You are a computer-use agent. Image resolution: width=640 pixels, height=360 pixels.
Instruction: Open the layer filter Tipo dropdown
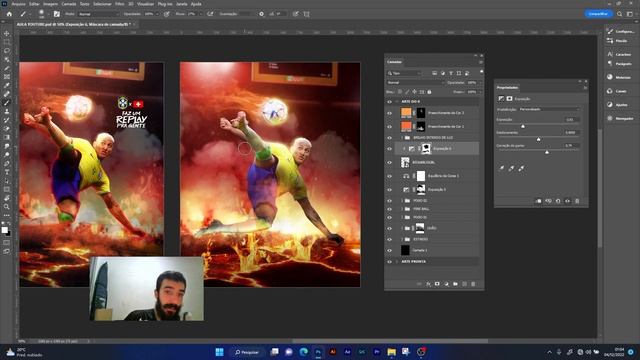[404, 73]
